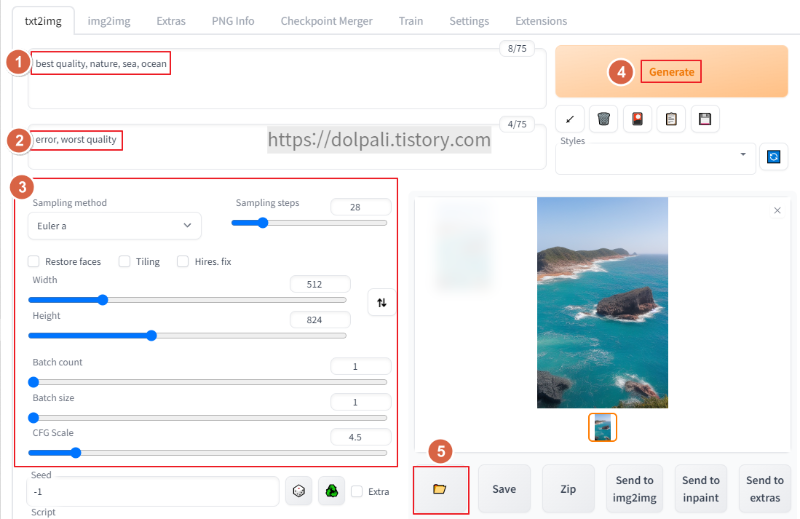
Task: Open the Settings tab
Action: click(469, 21)
